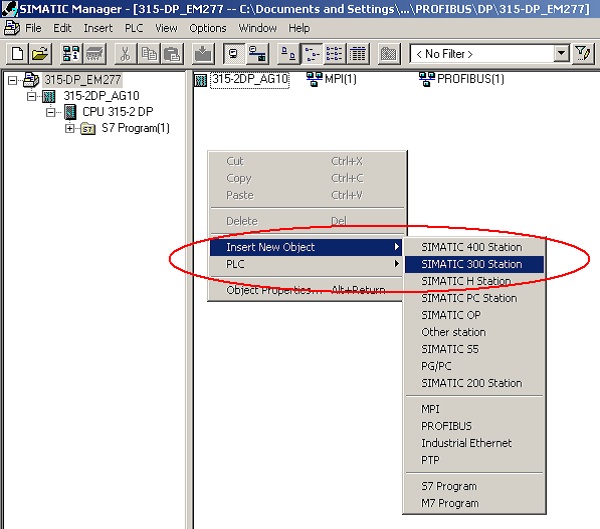Select the PROFIBUS(1) network object
The height and width of the screenshot is (529, 600).
[x=461, y=80]
